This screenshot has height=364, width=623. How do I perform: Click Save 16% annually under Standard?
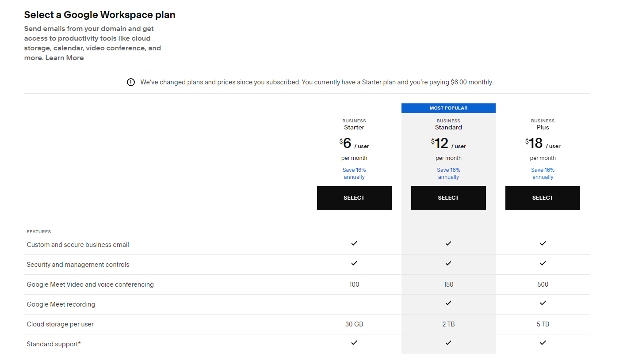coord(448,174)
